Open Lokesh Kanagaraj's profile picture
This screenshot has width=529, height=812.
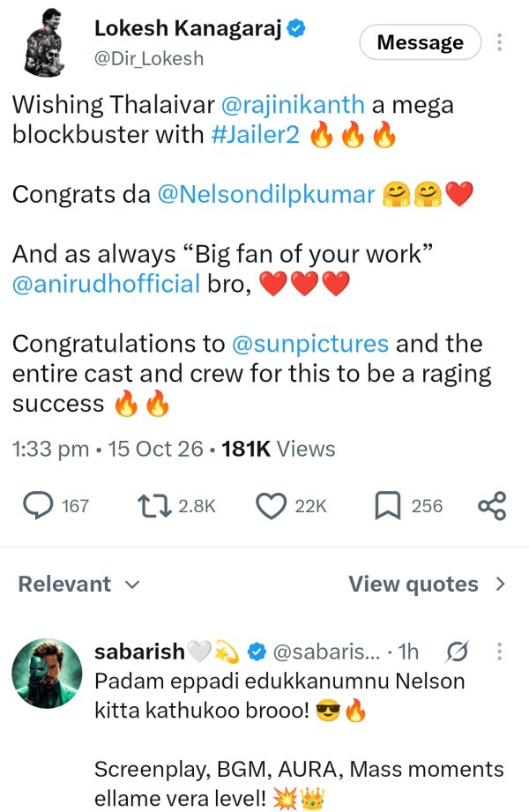(x=45, y=42)
